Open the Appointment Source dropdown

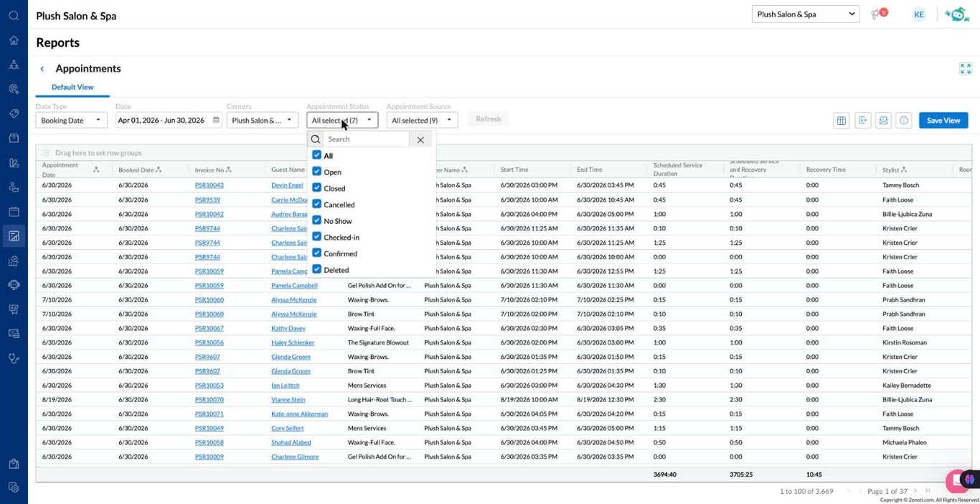(x=422, y=121)
